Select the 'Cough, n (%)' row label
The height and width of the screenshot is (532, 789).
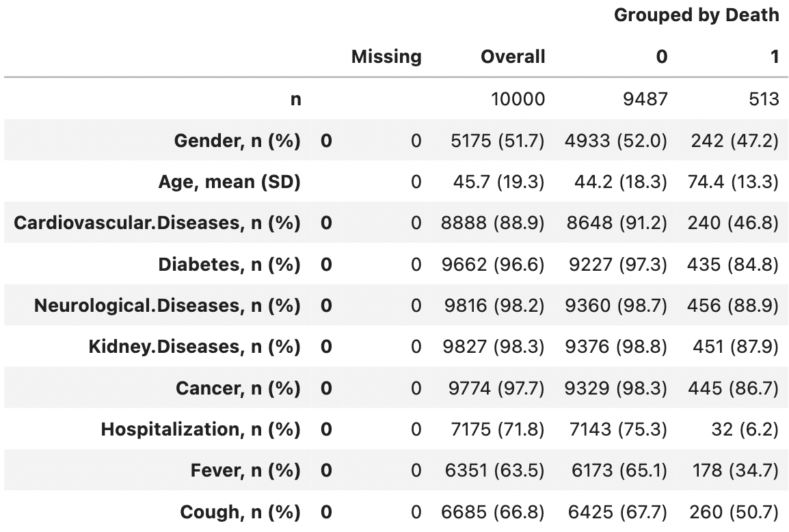240,512
